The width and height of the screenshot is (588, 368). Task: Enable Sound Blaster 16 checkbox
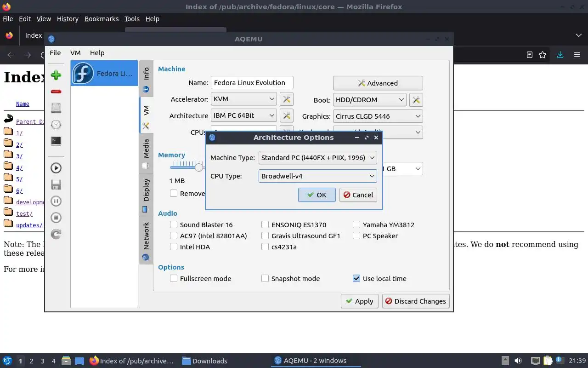[174, 224]
